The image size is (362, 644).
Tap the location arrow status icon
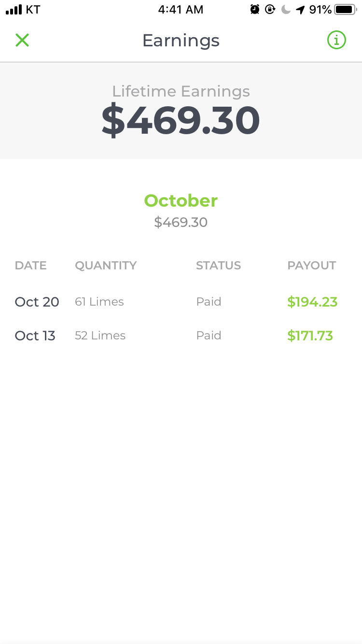click(x=300, y=9)
